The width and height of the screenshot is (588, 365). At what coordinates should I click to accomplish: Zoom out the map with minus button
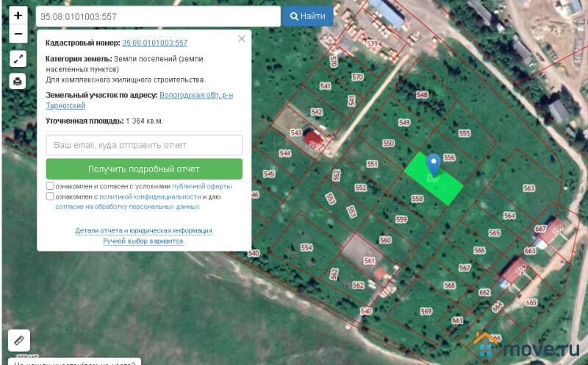pyautogui.click(x=18, y=34)
